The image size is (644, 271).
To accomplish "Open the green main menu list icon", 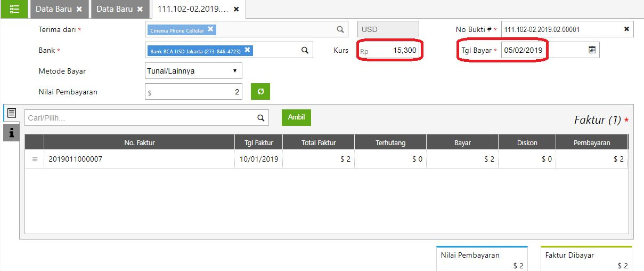I will (15, 9).
